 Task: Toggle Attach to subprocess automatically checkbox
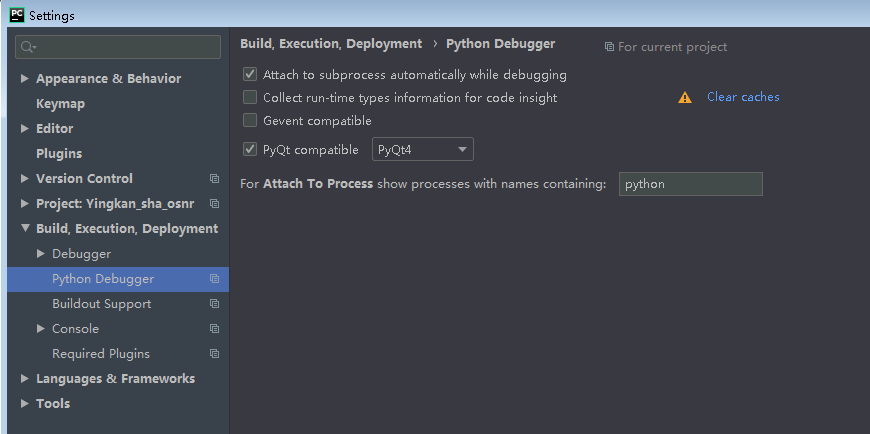[250, 75]
